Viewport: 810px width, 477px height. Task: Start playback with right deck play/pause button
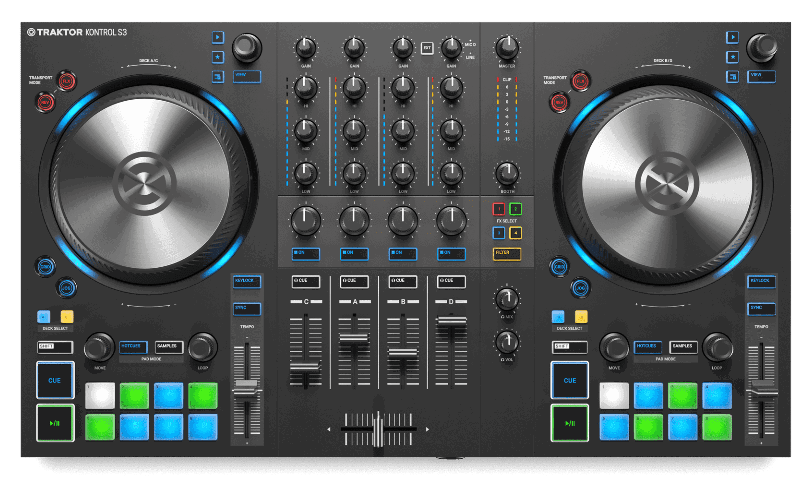(x=569, y=423)
